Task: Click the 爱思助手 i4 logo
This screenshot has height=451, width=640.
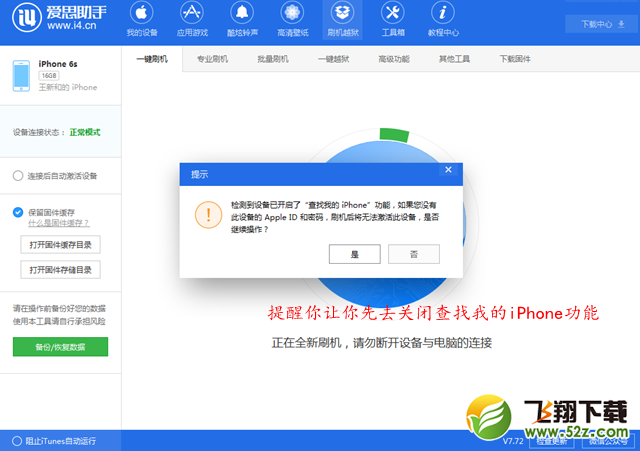Action: 27,18
